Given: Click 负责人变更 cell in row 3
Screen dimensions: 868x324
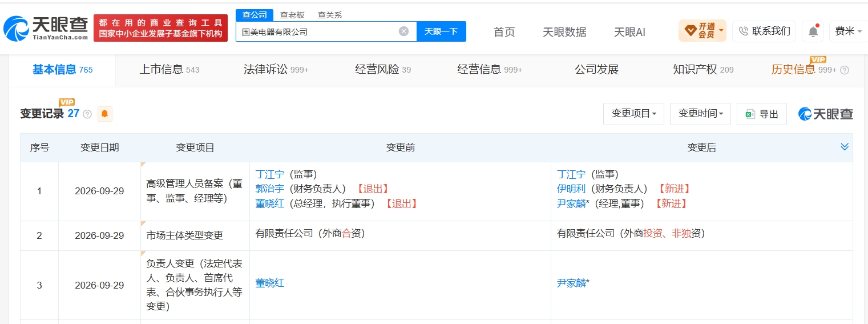Looking at the screenshot, I should (195, 285).
